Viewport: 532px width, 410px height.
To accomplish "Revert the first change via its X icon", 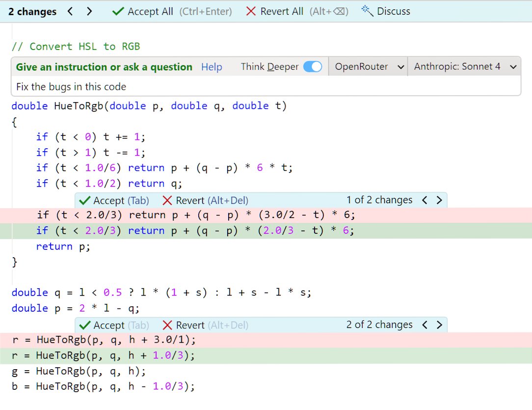I will tap(167, 200).
